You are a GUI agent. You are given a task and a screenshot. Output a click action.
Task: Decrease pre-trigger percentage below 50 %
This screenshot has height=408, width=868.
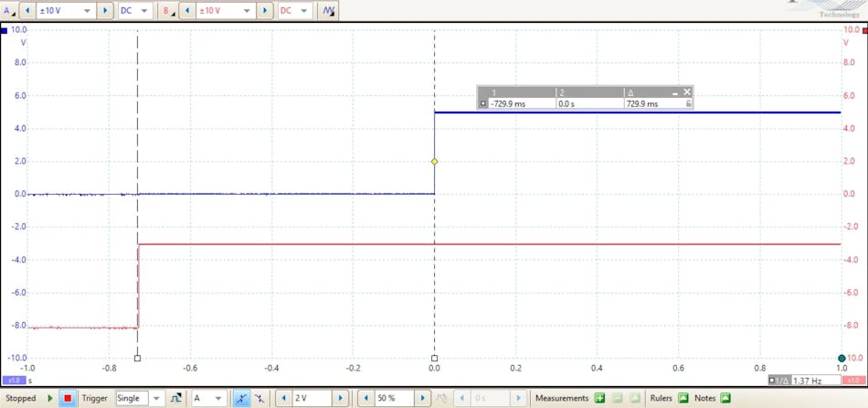pyautogui.click(x=365, y=398)
